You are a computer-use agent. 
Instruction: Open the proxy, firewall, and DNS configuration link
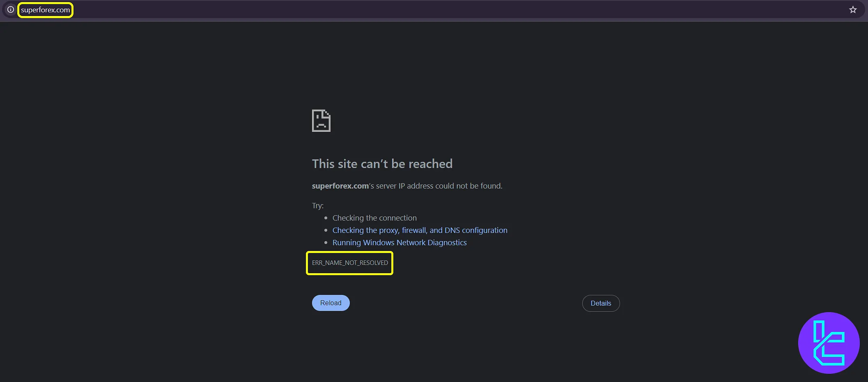pyautogui.click(x=420, y=230)
